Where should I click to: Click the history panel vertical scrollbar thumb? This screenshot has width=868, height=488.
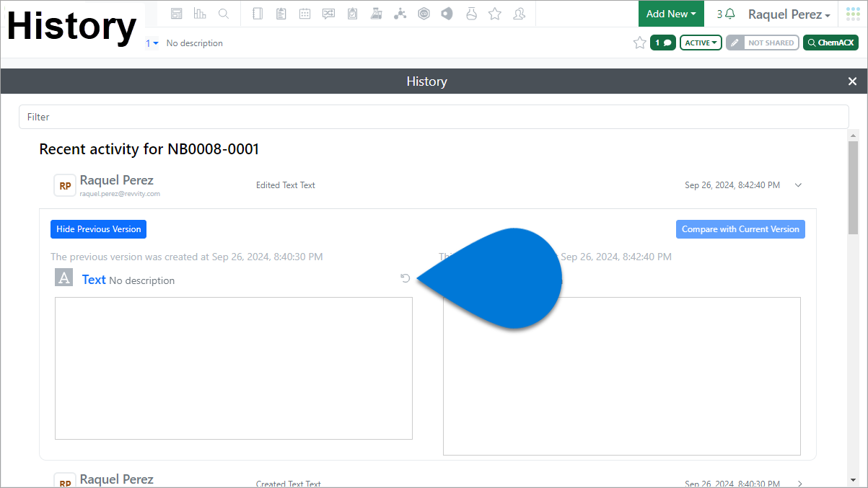click(854, 187)
